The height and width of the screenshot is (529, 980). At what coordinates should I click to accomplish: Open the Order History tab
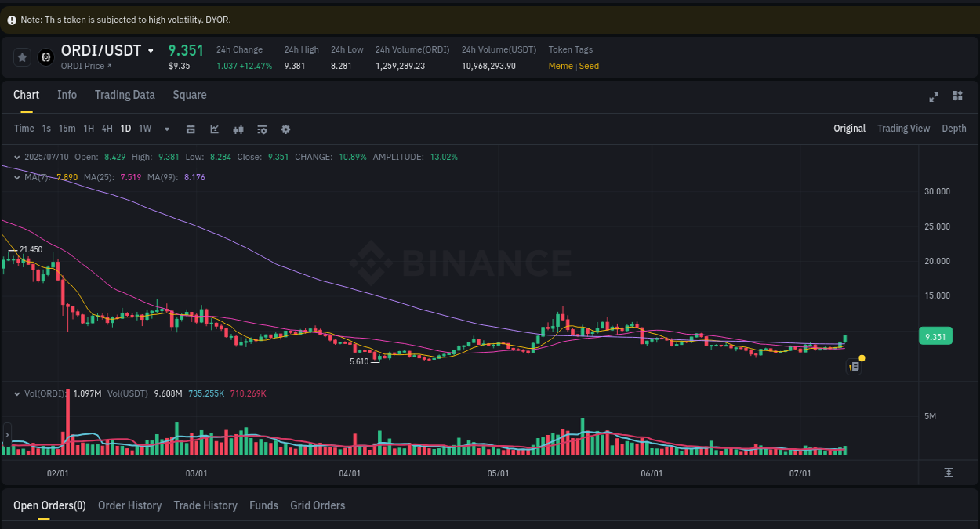pyautogui.click(x=129, y=505)
